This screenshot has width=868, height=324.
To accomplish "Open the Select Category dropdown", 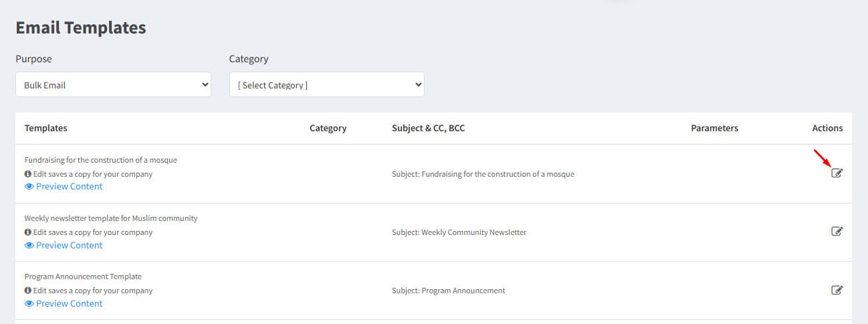I will pyautogui.click(x=326, y=85).
